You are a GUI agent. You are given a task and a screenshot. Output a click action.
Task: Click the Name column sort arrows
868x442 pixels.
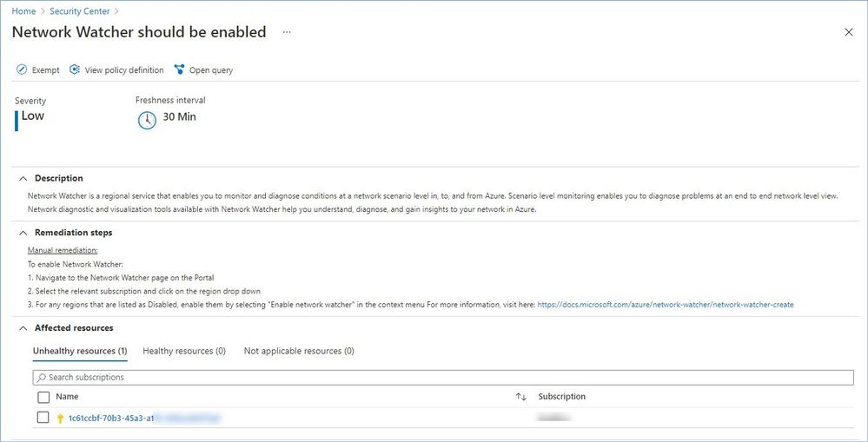coord(520,397)
